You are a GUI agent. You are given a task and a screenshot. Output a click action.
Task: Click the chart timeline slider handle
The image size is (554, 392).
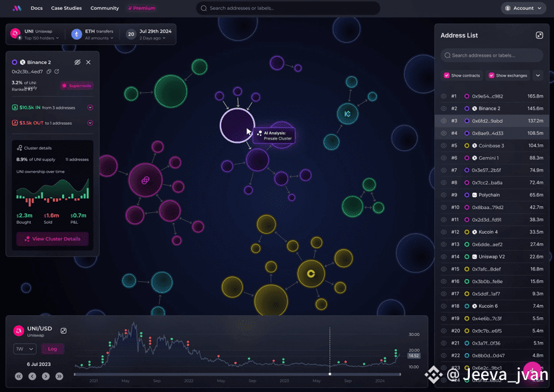coord(329,374)
